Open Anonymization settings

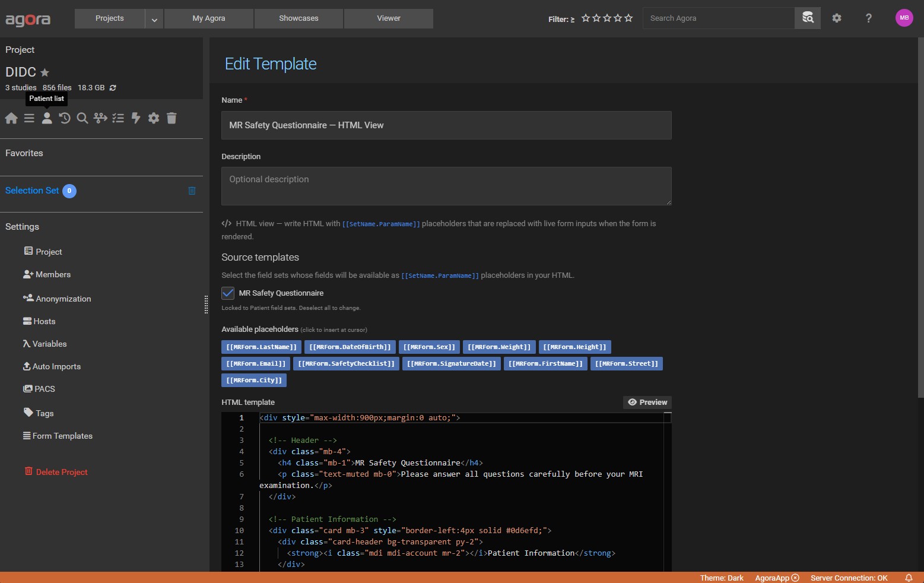[x=57, y=299]
